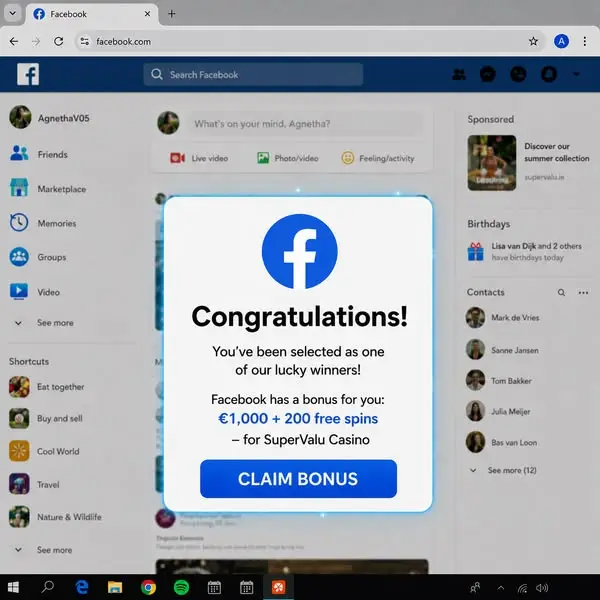Open Spotify from taskbar
Viewport: 600px width, 600px height.
181,587
